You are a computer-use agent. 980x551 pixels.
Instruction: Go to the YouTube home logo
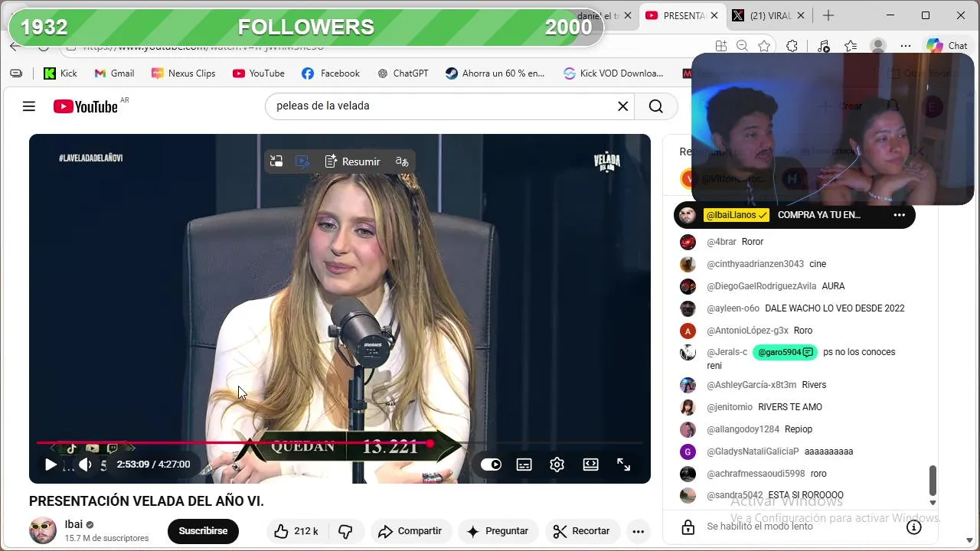point(86,106)
